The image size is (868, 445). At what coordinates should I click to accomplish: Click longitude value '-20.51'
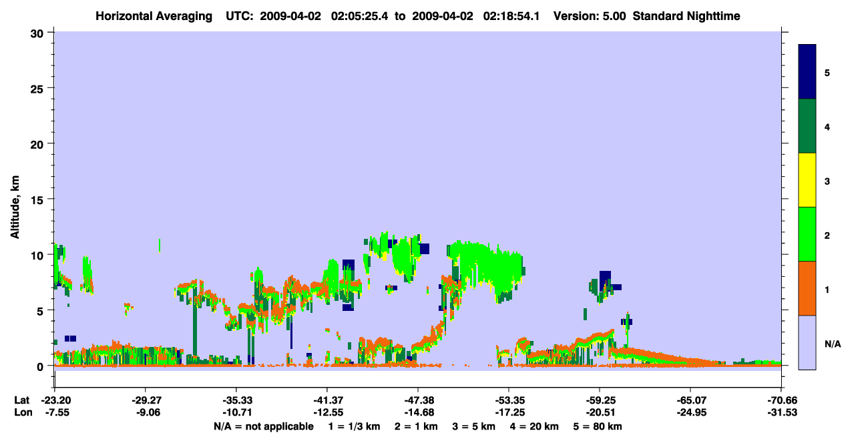pos(600,412)
